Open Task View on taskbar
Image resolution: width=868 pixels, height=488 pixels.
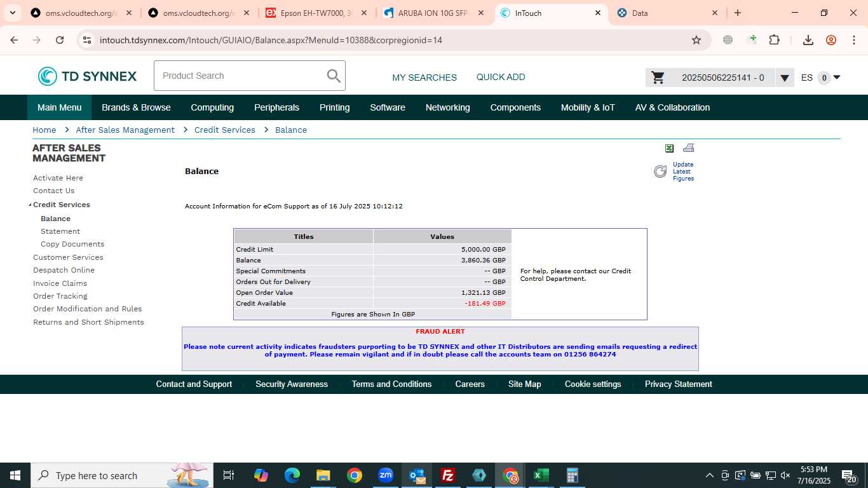pos(229,475)
